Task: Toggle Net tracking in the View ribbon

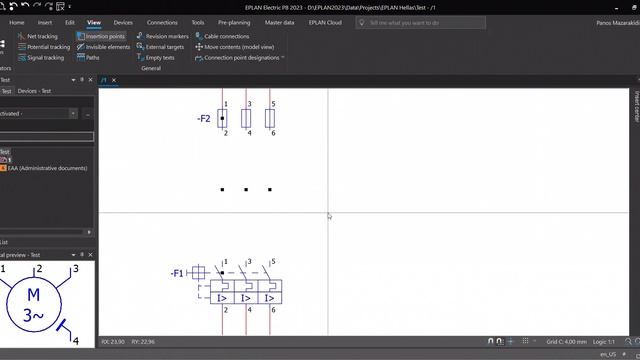Action: [38, 36]
